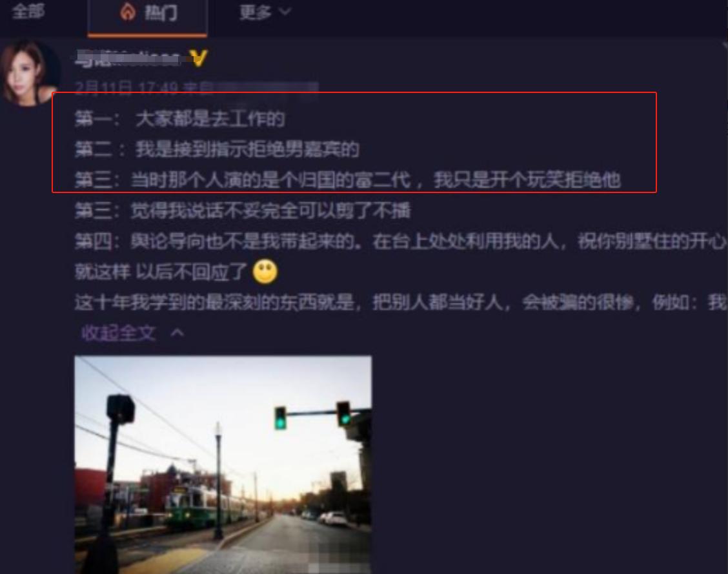Click the flame icon beside 热门
The height and width of the screenshot is (574, 728).
128,12
